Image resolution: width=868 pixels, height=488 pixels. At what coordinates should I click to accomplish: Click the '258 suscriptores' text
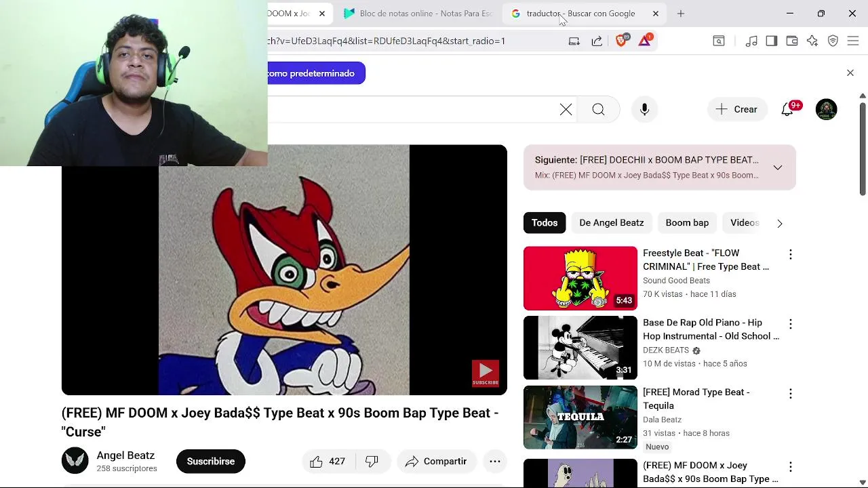127,468
